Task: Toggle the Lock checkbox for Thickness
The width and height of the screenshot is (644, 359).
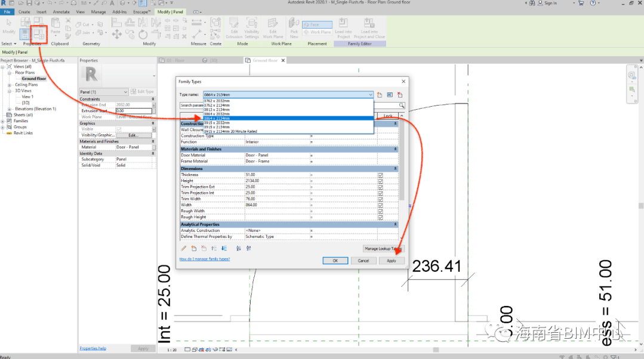Action: [x=380, y=175]
